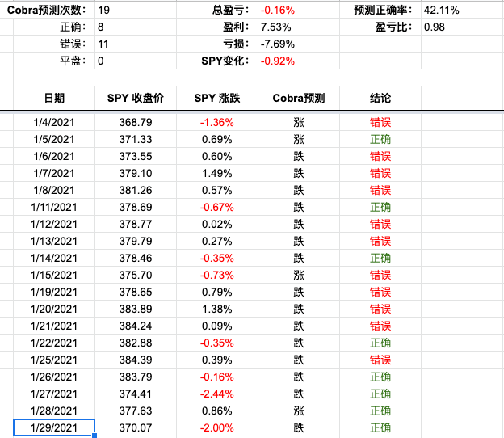Select the change cell -0.16%
The height and width of the screenshot is (438, 504).
click(217, 377)
